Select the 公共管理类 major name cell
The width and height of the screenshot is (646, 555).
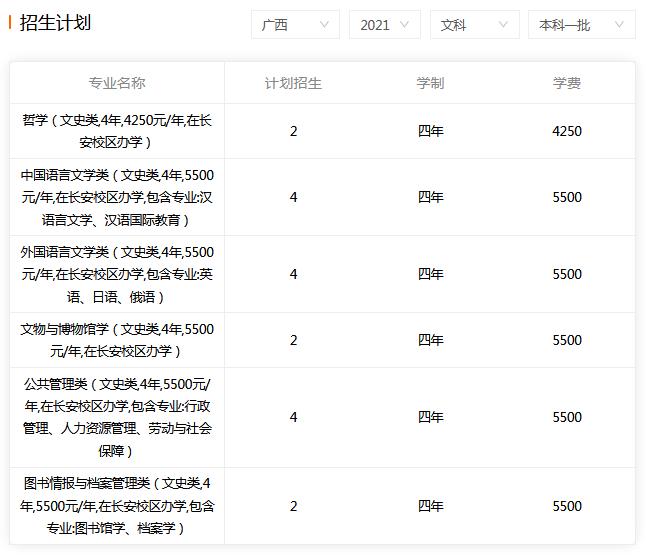117,417
